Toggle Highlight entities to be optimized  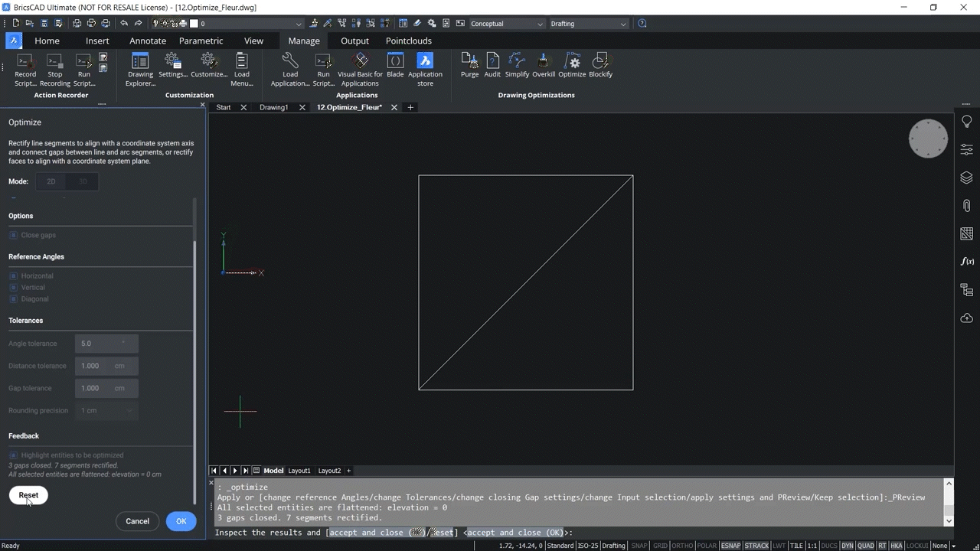click(13, 455)
